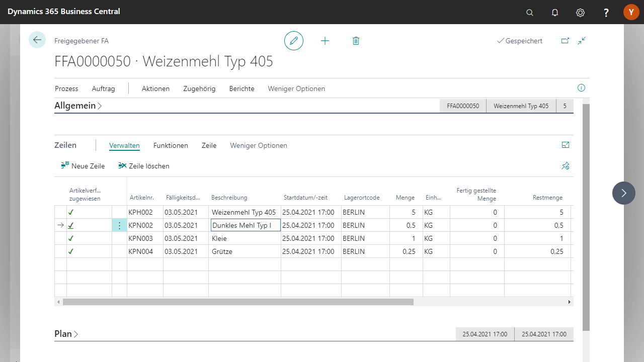Image resolution: width=644 pixels, height=362 pixels.
Task: Click the pin icon in Zeilen toolbar
Action: tap(566, 166)
